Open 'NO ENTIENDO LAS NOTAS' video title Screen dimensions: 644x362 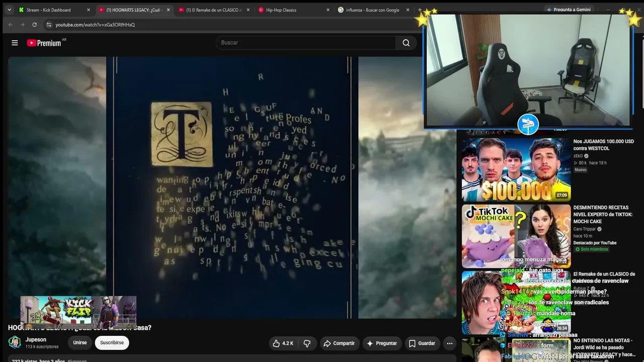click(x=604, y=347)
